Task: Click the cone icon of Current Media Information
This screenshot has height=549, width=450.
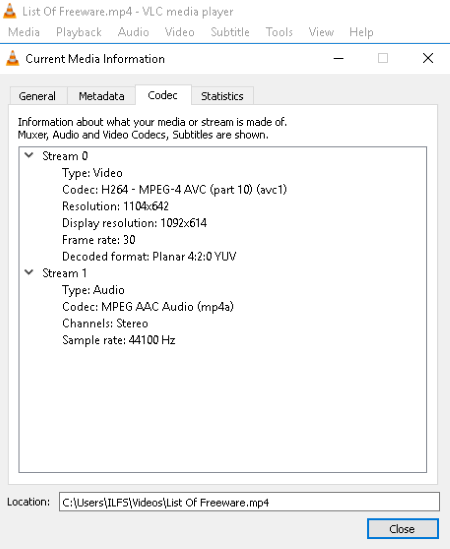Action: (x=13, y=58)
